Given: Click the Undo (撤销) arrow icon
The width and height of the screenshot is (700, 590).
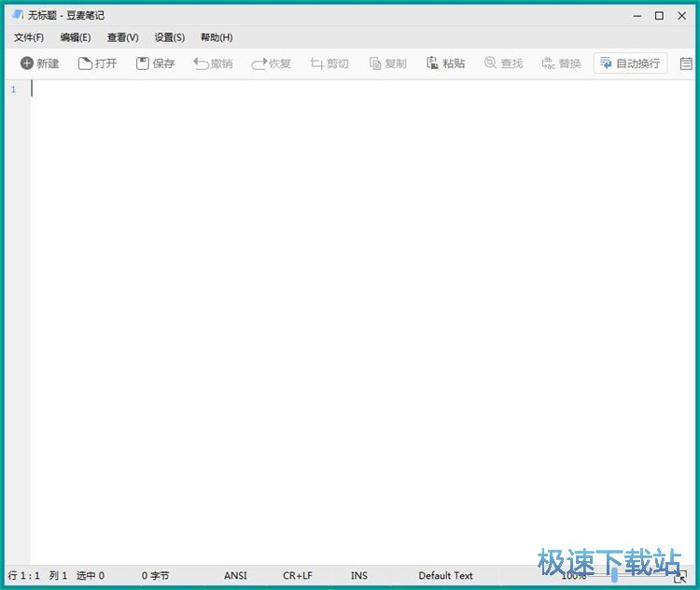Looking at the screenshot, I should point(201,63).
